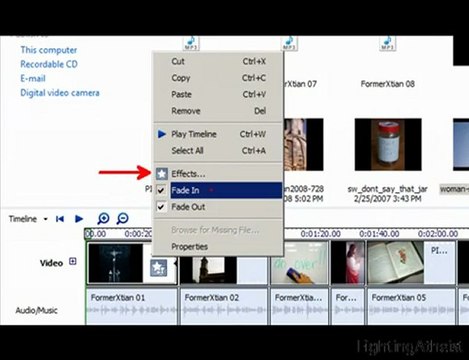Click the 0:01:40.00 timeline ruler mark
This screenshot has height=360, width=469.
click(379, 234)
